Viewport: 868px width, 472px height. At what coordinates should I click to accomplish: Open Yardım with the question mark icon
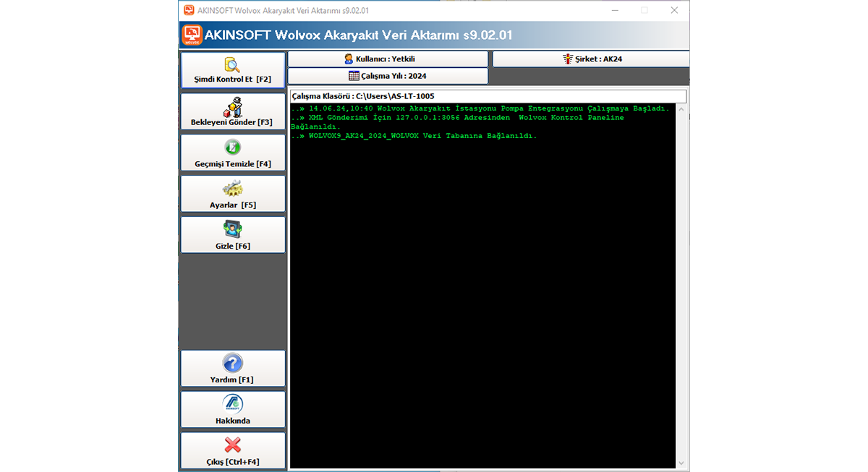(232, 363)
